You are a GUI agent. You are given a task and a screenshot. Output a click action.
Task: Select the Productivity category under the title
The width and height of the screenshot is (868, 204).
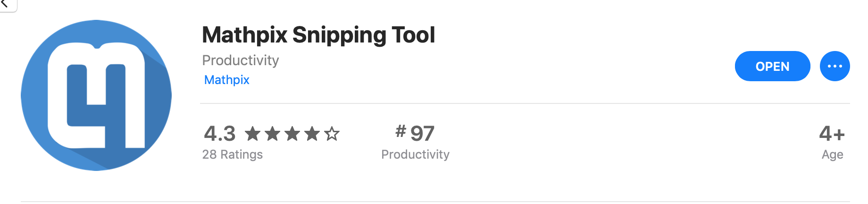[241, 60]
